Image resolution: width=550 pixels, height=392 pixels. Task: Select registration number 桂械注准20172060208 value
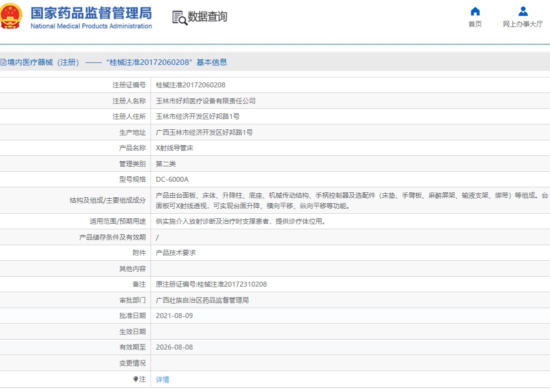point(190,85)
